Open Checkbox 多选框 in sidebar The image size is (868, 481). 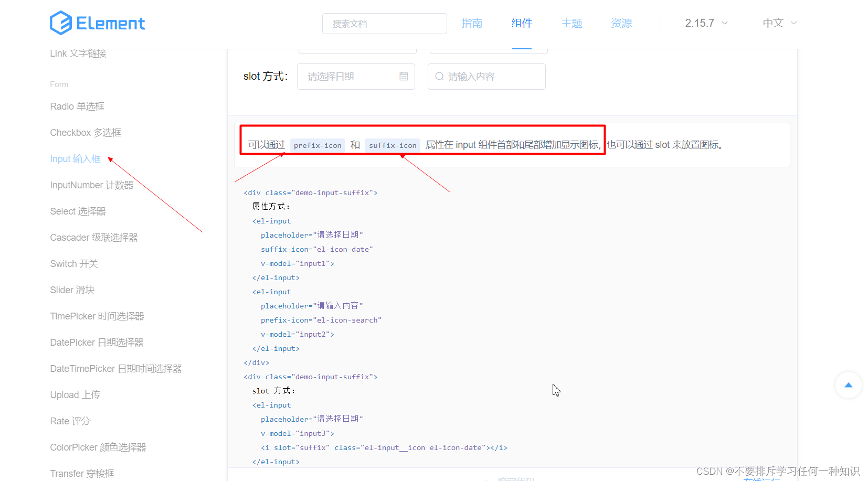86,133
